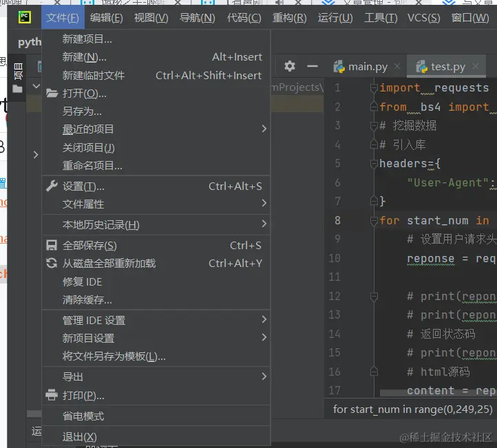Click the editor horizontal scrollbar
The height and width of the screenshot is (448, 497).
437,393
